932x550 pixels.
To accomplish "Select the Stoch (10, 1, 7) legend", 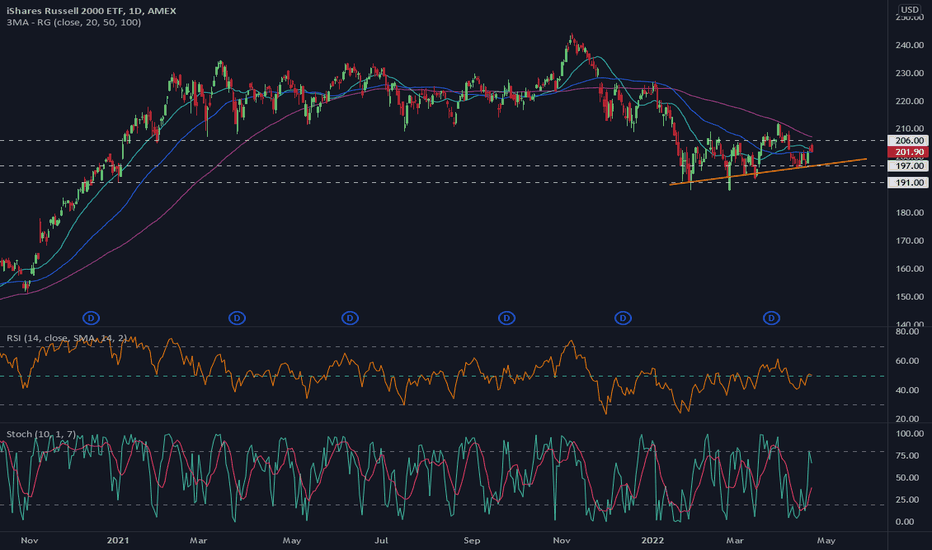I will click(41, 434).
